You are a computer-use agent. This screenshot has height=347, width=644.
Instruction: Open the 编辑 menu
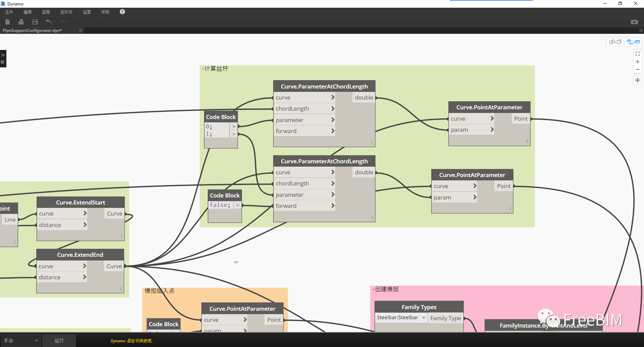(x=28, y=12)
